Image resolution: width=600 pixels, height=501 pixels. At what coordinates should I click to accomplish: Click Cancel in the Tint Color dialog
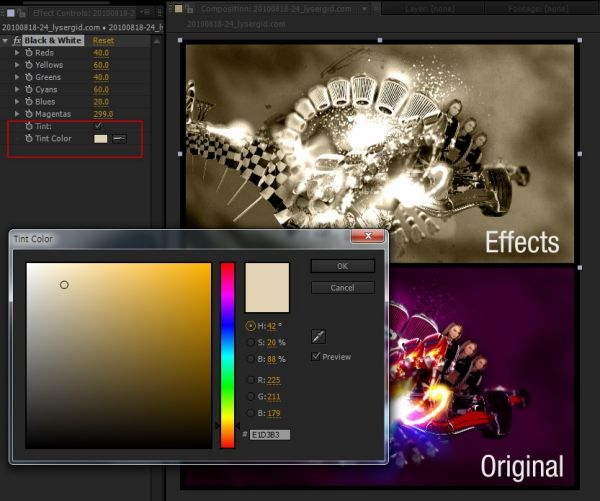pyautogui.click(x=342, y=287)
